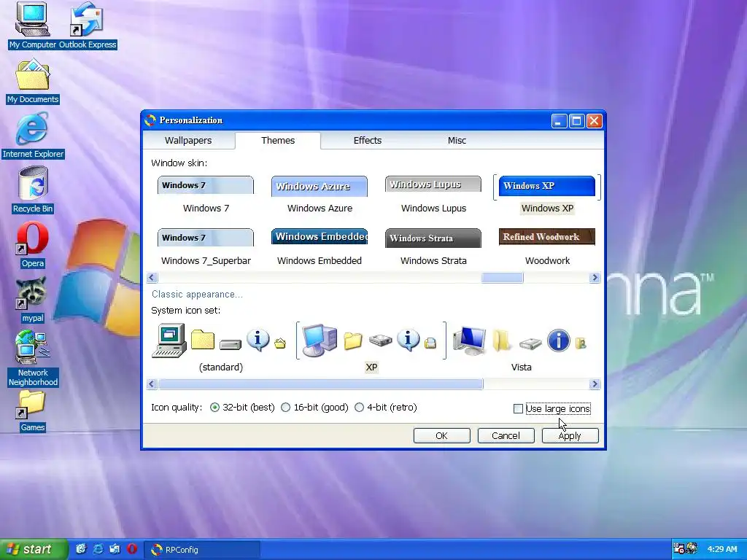Click the first system tray icon
The height and width of the screenshot is (560, 747).
(x=679, y=548)
